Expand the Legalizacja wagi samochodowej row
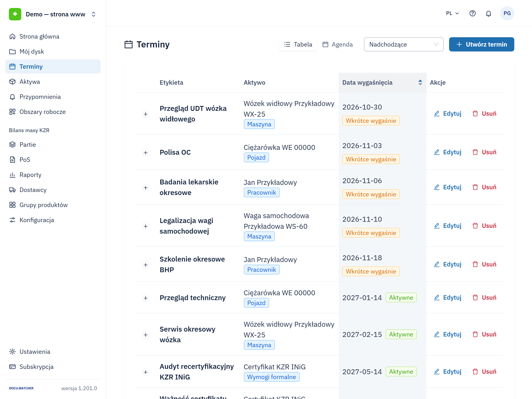This screenshot has width=532, height=399. coord(145,226)
